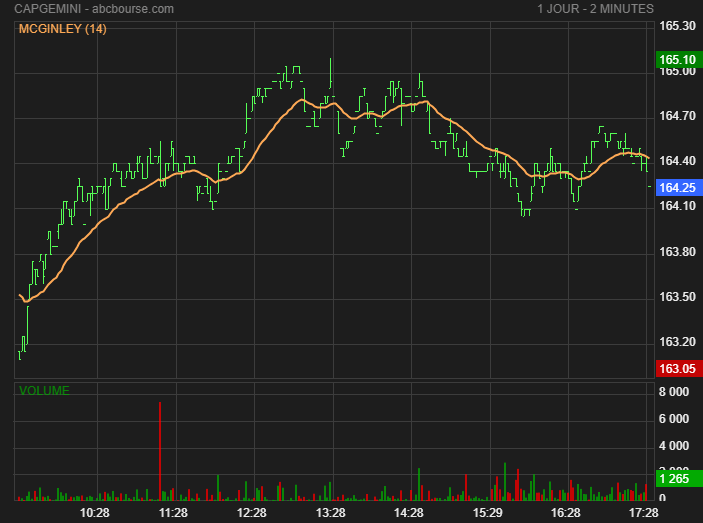Click the 8 000 volume axis label
Viewport: 703px width, 523px height.
674,392
